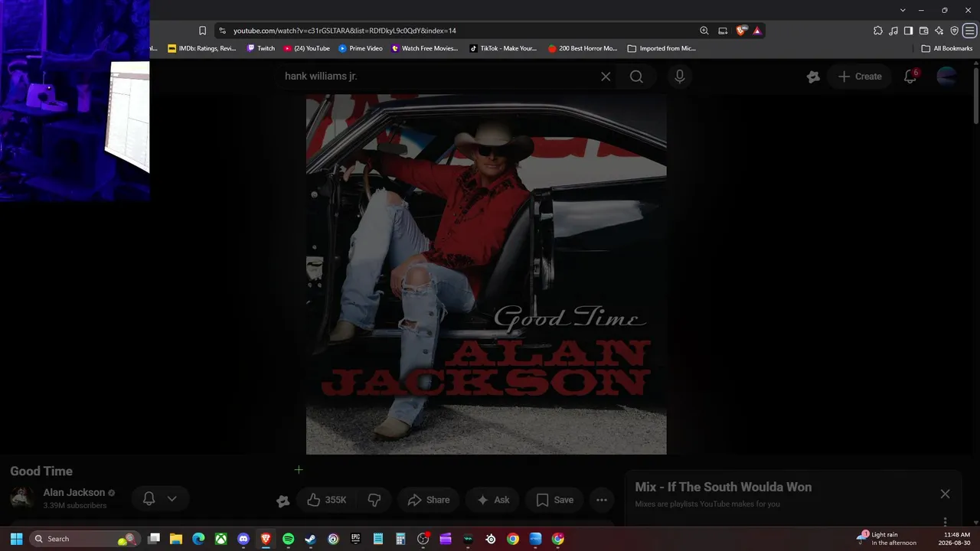Viewport: 980px width, 551px height.
Task: Open the (24) YouTube bookmark
Action: coord(307,48)
